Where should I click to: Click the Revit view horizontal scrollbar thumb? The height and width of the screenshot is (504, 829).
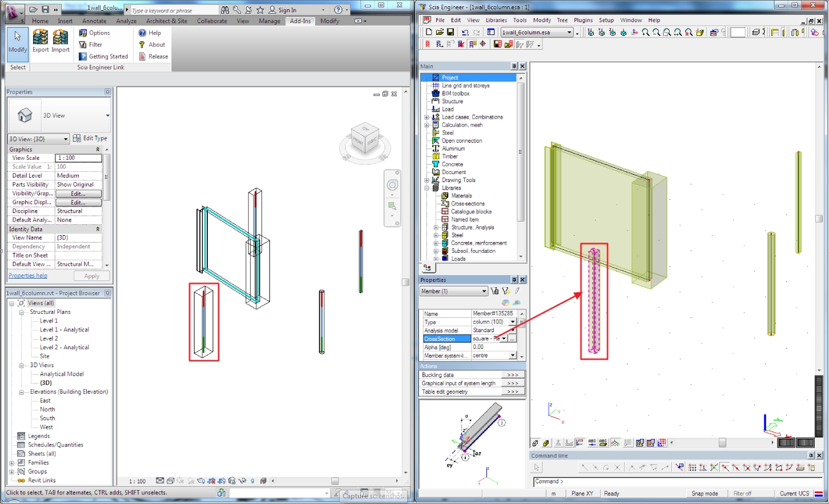pyautogui.click(x=335, y=481)
